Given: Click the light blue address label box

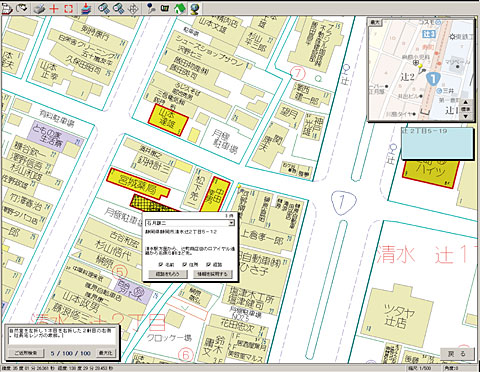Looking at the screenshot, I should pos(437,144).
